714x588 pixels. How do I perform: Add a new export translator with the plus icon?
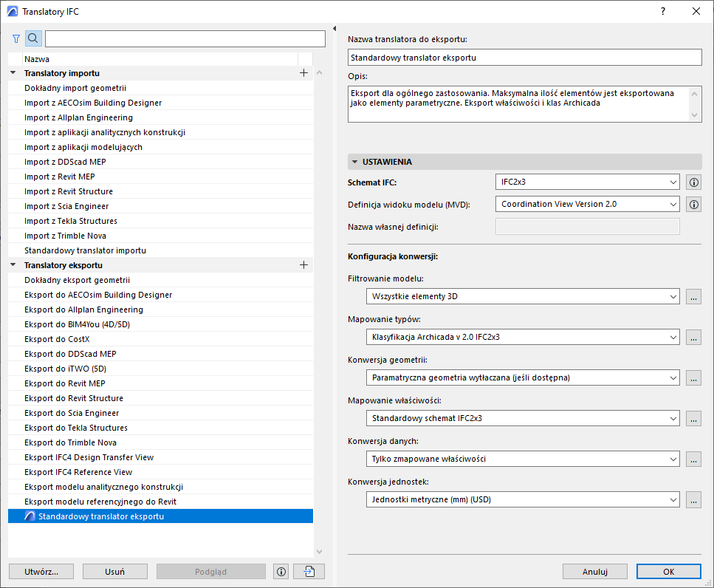pyautogui.click(x=303, y=264)
